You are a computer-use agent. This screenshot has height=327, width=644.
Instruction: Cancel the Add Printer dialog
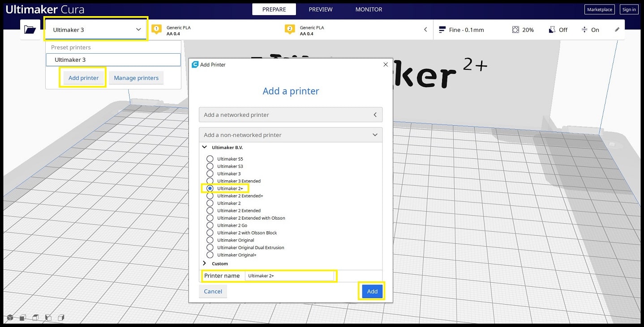pyautogui.click(x=213, y=291)
